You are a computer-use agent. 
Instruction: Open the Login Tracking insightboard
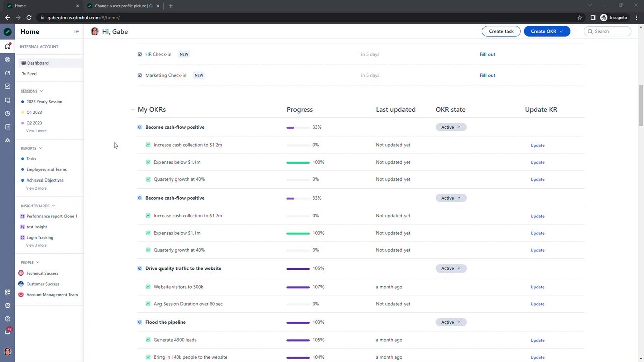[x=40, y=238]
